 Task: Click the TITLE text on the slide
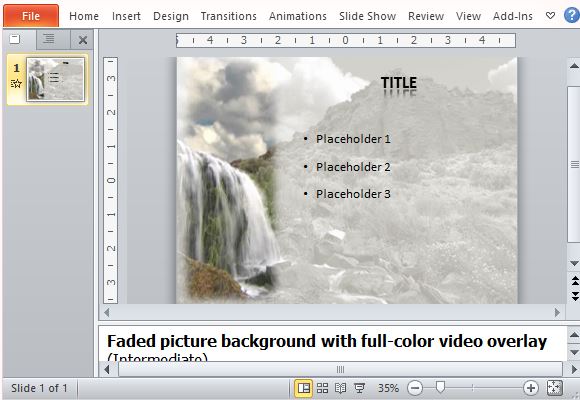[x=399, y=83]
